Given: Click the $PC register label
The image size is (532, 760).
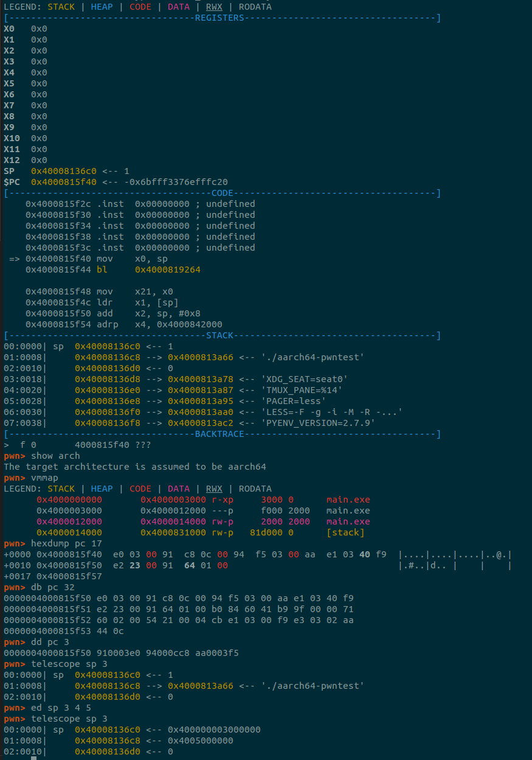Looking at the screenshot, I should point(12,182).
